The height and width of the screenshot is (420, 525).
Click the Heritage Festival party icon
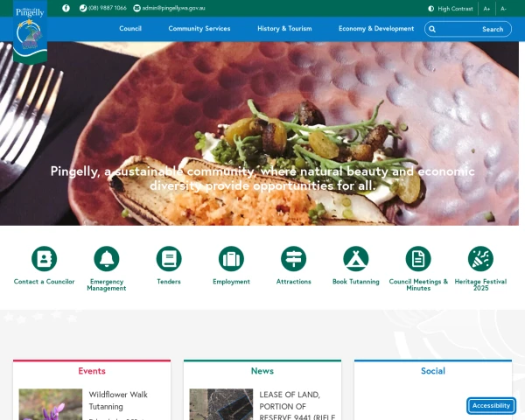[x=480, y=259]
